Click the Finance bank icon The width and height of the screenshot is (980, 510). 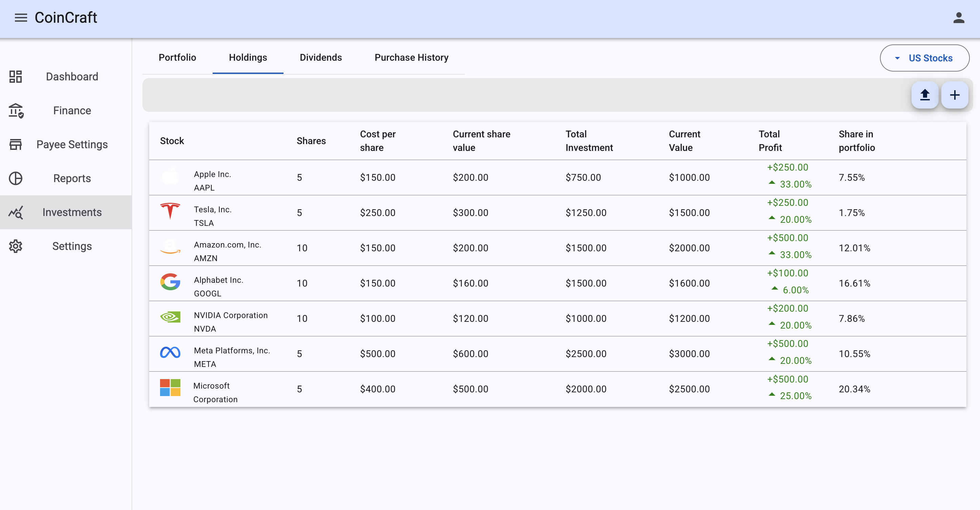[x=16, y=110]
